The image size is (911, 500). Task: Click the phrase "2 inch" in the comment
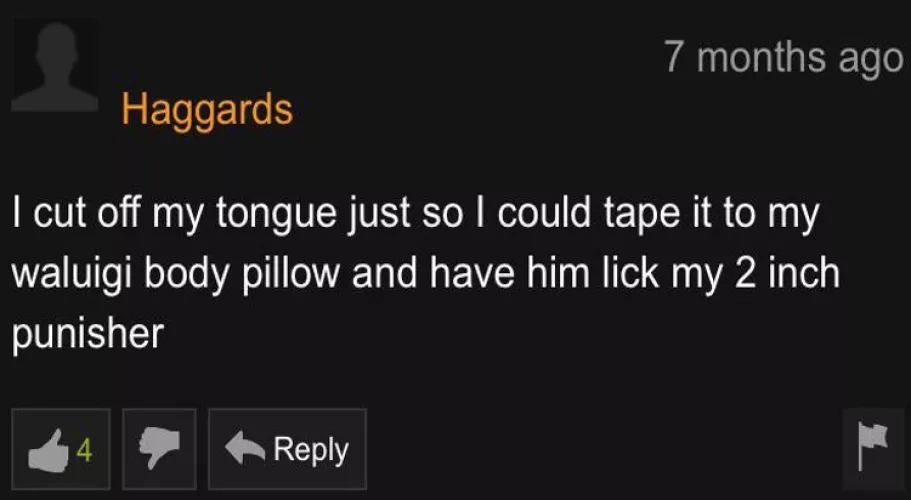[787, 273]
